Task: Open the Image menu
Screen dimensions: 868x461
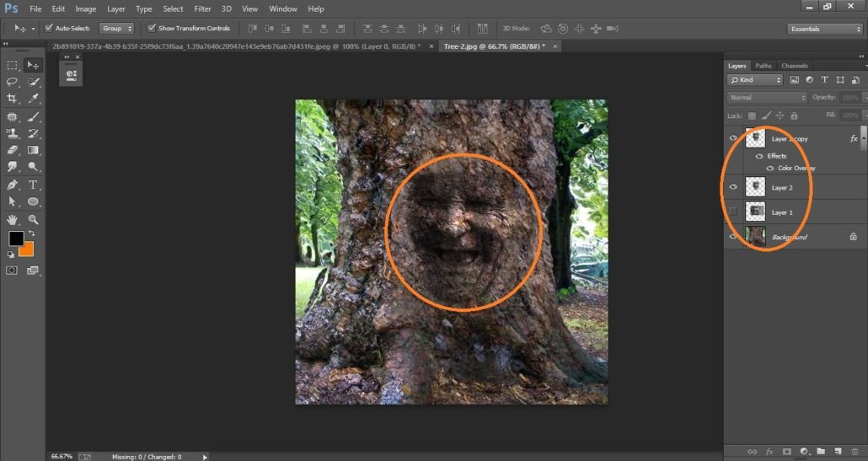Action: [x=85, y=9]
